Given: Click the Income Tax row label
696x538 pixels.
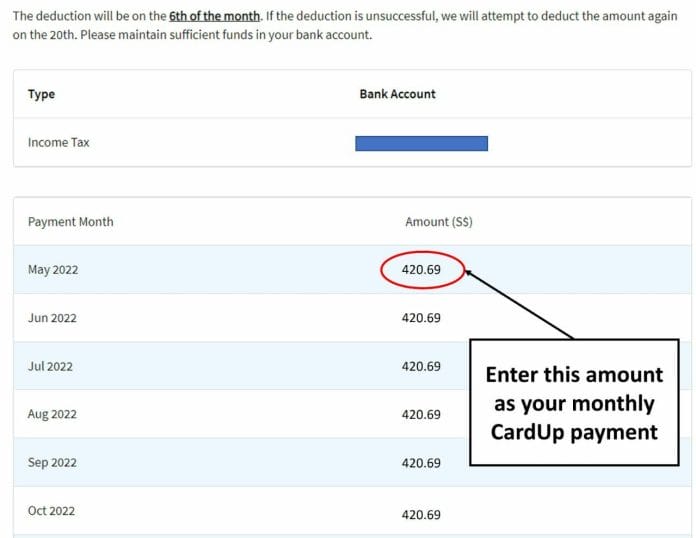Looking at the screenshot, I should pos(59,142).
